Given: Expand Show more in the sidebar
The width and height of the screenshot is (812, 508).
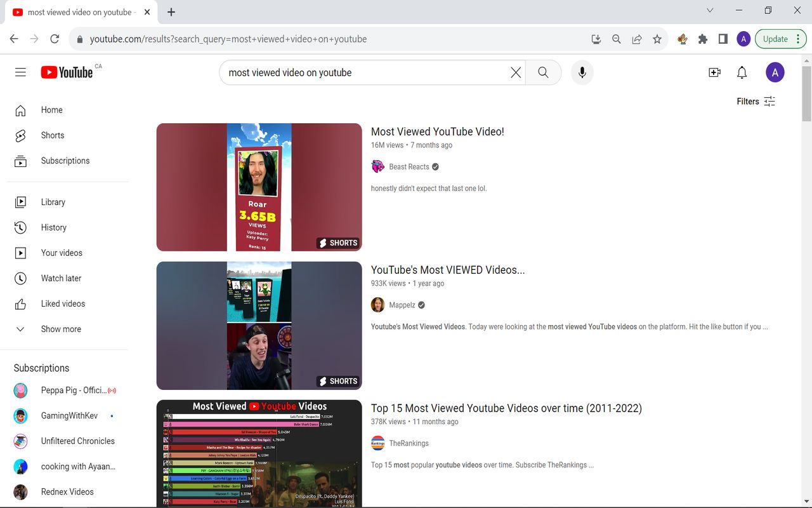Looking at the screenshot, I should point(60,329).
